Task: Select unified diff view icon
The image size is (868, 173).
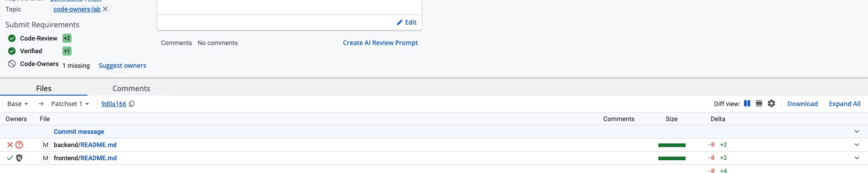Action: [759, 103]
